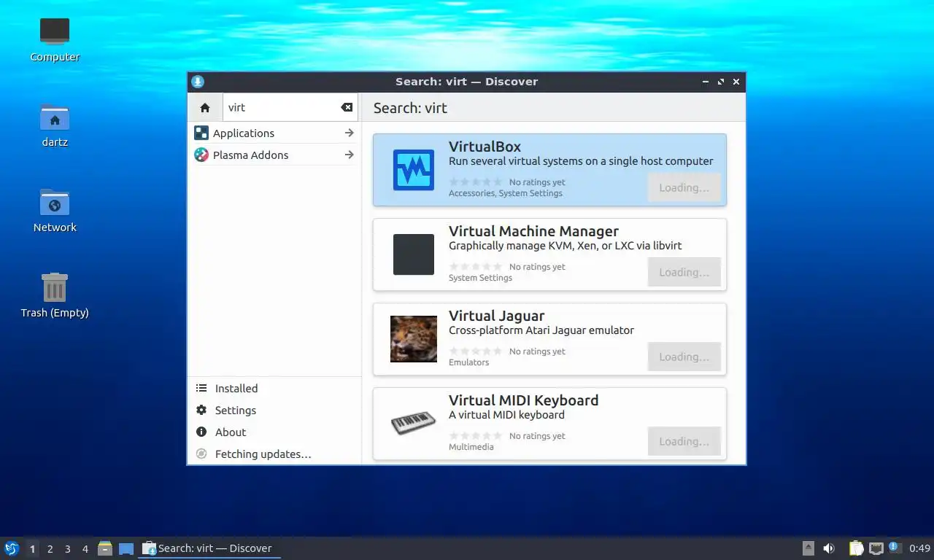Click the wired network tray icon
Screen dimensions: 934x560
[876, 548]
